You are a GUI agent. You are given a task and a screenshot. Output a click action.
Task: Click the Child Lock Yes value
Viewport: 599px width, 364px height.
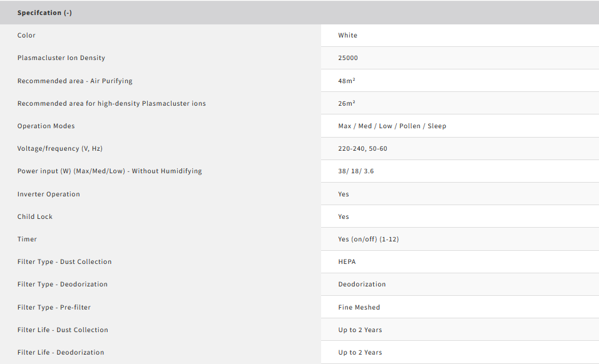pyautogui.click(x=344, y=216)
